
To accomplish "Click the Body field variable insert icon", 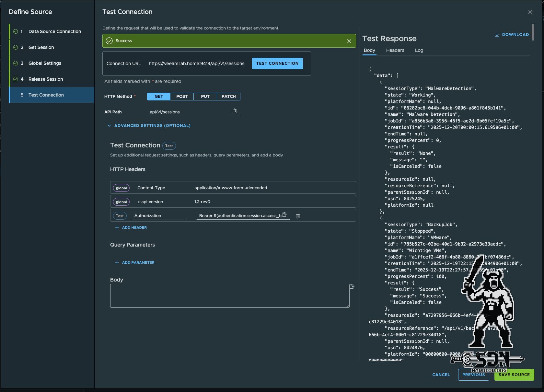I will pos(352,286).
